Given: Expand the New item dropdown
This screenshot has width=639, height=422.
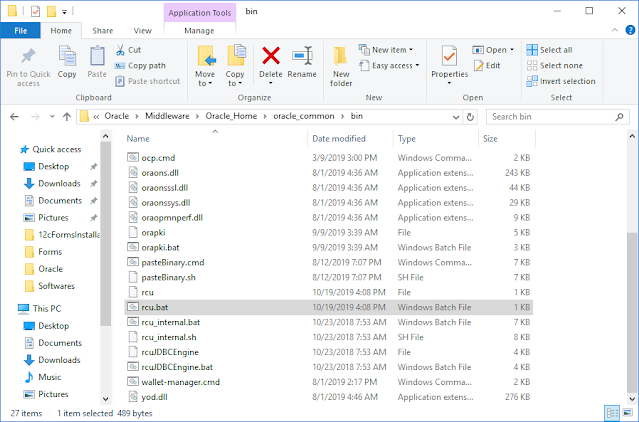Looking at the screenshot, I should click(411, 50).
